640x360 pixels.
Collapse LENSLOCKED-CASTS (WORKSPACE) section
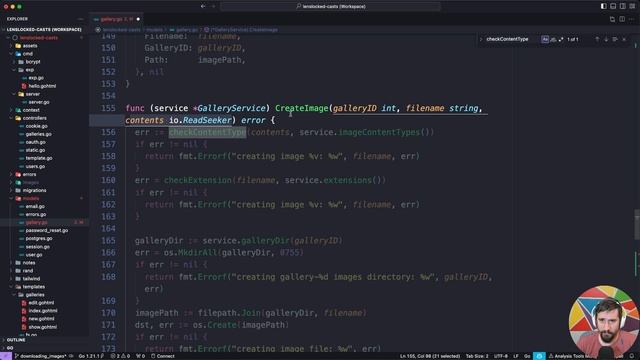click(x=44, y=29)
